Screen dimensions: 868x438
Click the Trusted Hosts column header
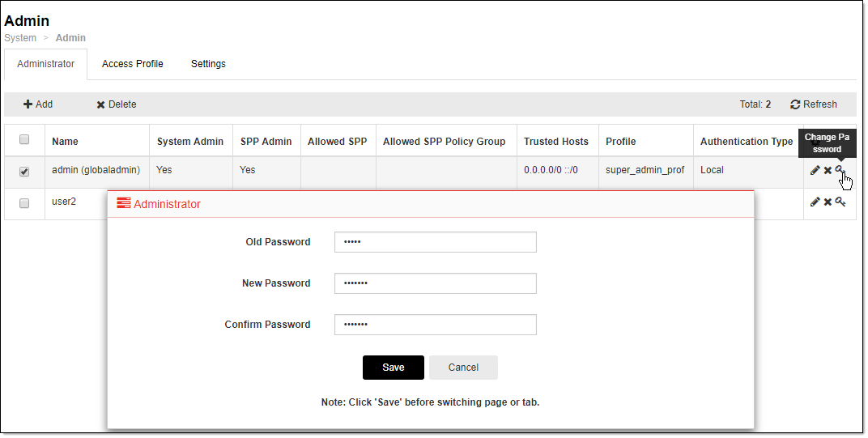556,141
